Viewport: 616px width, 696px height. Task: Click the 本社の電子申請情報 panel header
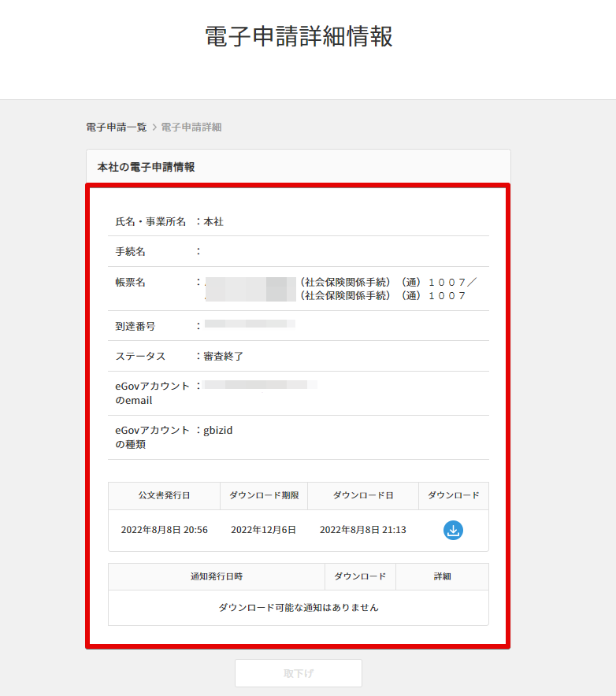(x=147, y=167)
